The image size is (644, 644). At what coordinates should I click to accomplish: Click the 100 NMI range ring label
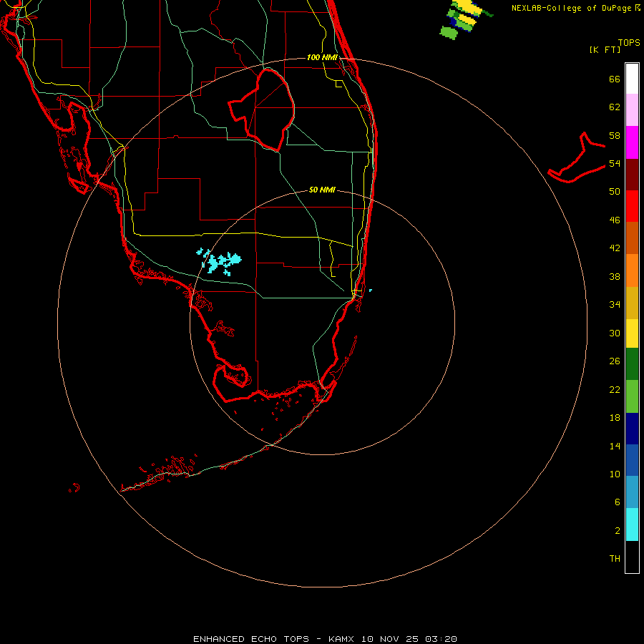coord(322,57)
